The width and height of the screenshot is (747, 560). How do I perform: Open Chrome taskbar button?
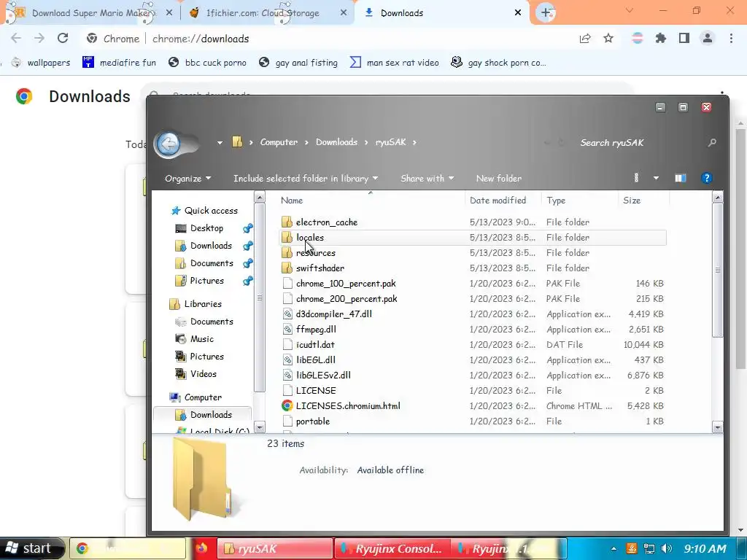pos(128,548)
